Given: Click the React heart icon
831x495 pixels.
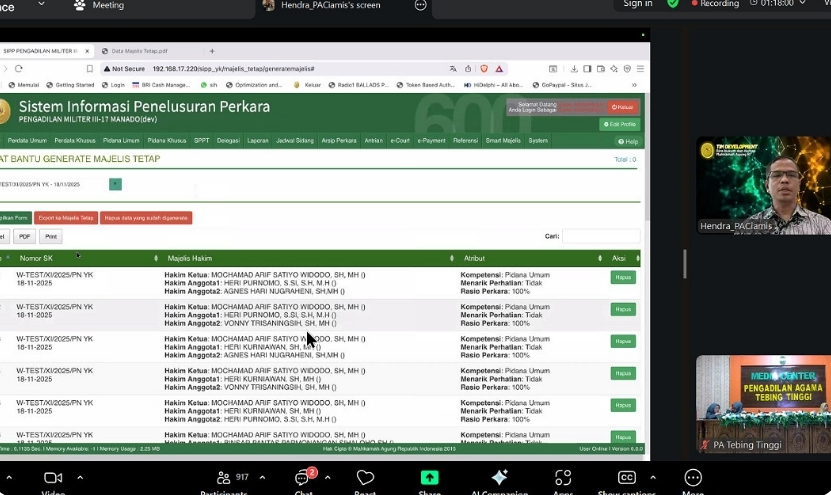Looking at the screenshot, I should 365,478.
